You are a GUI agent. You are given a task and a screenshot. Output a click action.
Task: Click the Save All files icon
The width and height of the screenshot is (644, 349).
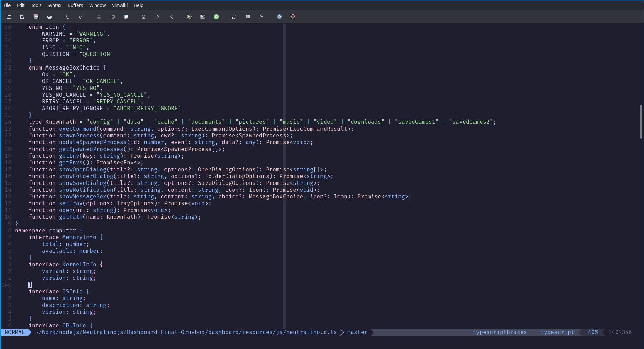(36, 17)
